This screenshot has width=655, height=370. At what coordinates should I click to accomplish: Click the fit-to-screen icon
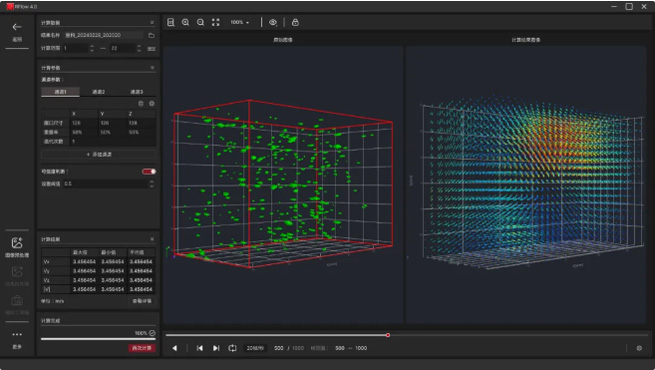tap(216, 22)
